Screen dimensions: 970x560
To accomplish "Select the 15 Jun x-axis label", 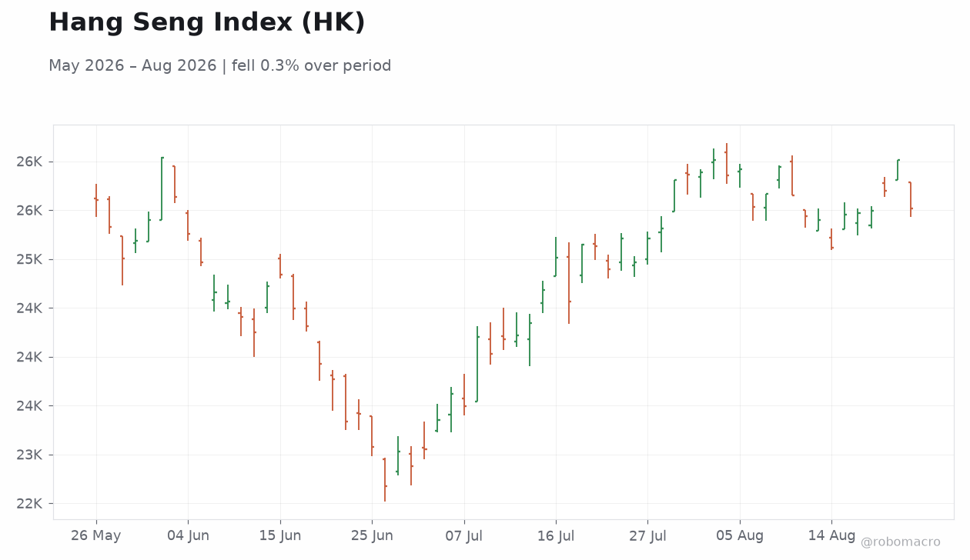I will [280, 536].
